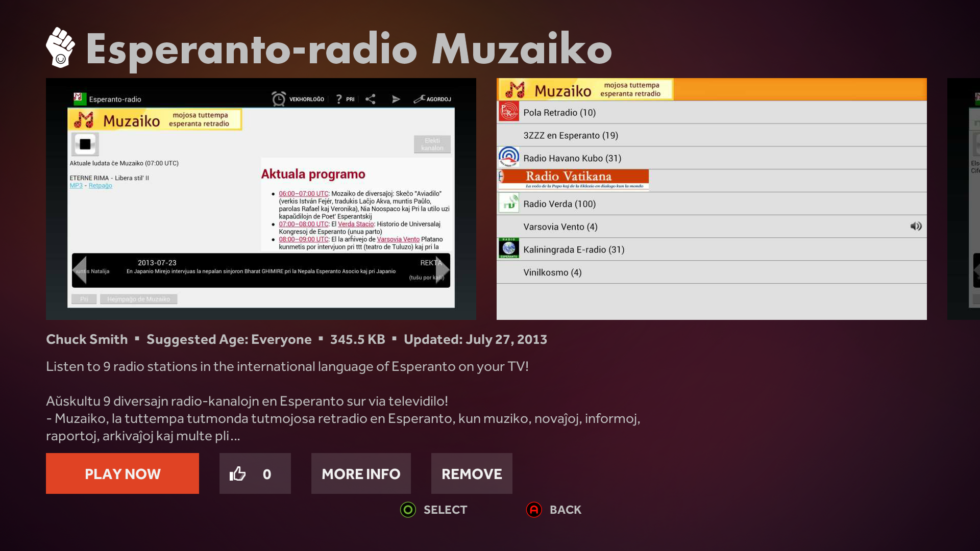Viewport: 980px width, 551px height.
Task: Click the Vekhorloĝo alarm clock icon
Action: (x=279, y=99)
